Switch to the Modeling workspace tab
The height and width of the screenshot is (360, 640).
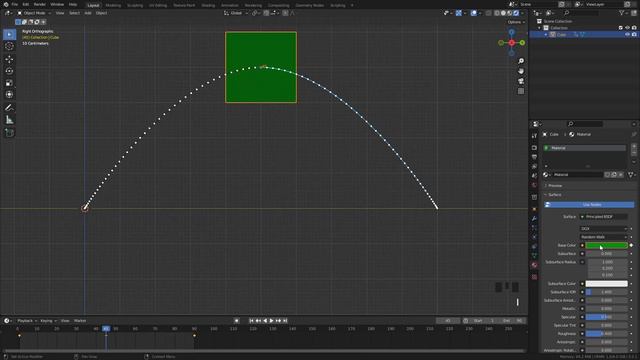[x=113, y=5]
